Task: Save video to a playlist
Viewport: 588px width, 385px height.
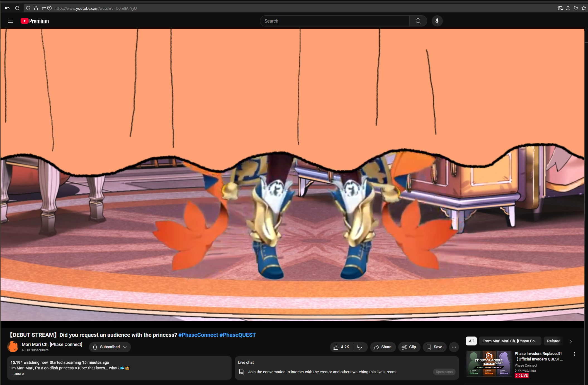Action: [x=434, y=347]
